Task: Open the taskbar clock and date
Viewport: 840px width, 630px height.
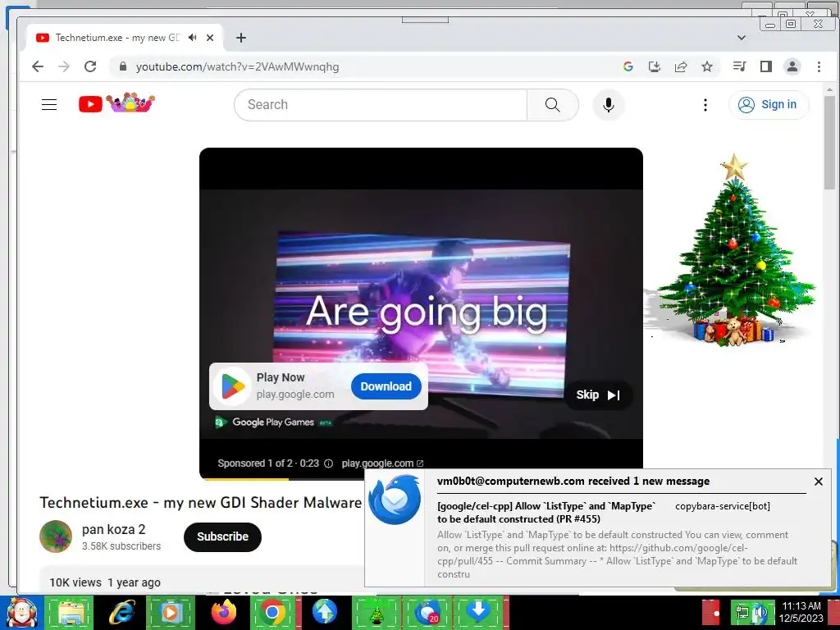Action: [x=801, y=612]
